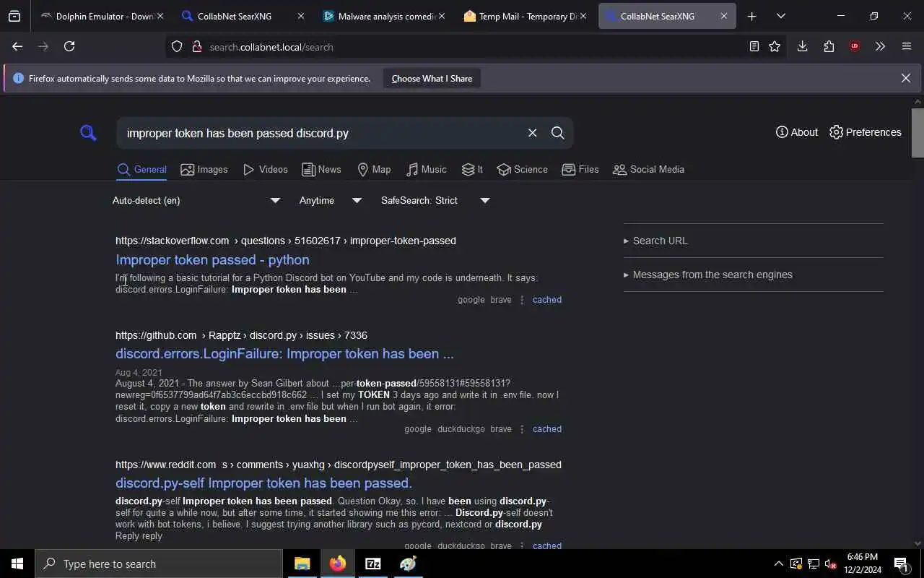Click the search query input field
This screenshot has height=578, width=924.
point(321,133)
